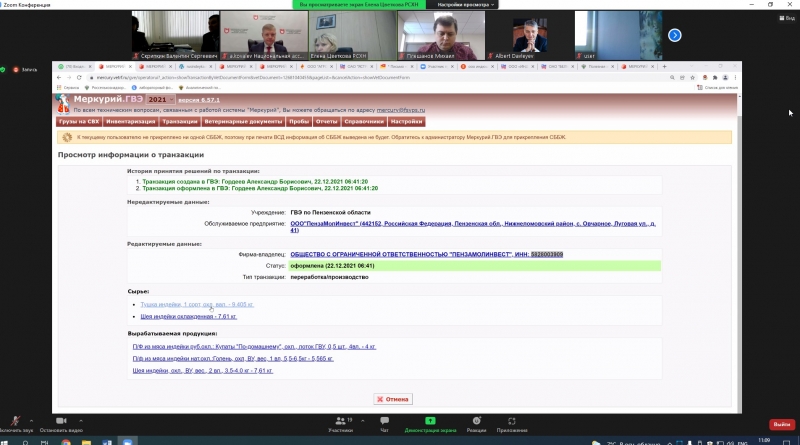Viewport: 800px width, 445px height.
Task: Click browser back arrow
Action: pyautogui.click(x=59, y=78)
